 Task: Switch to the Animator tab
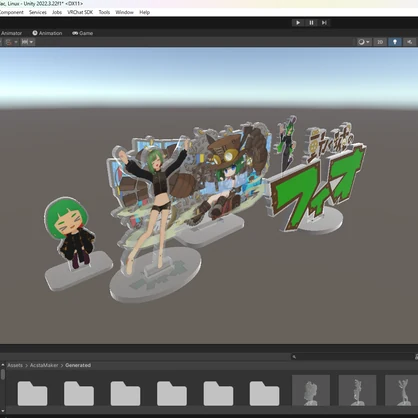[11, 33]
